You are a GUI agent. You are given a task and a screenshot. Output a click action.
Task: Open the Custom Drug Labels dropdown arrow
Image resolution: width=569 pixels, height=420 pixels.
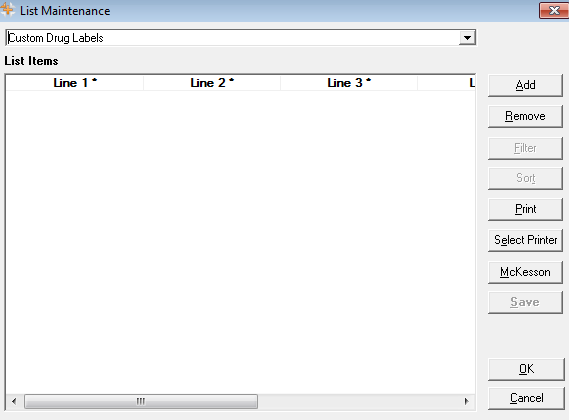pos(467,38)
